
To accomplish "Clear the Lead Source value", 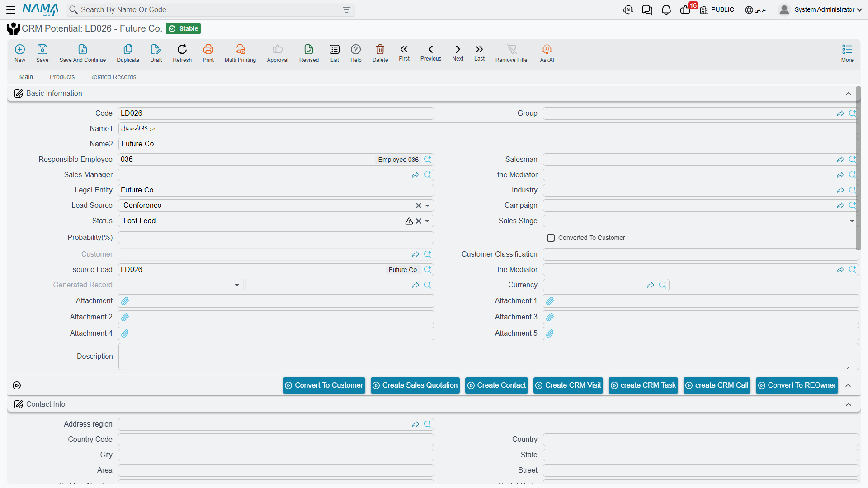I will 419,206.
